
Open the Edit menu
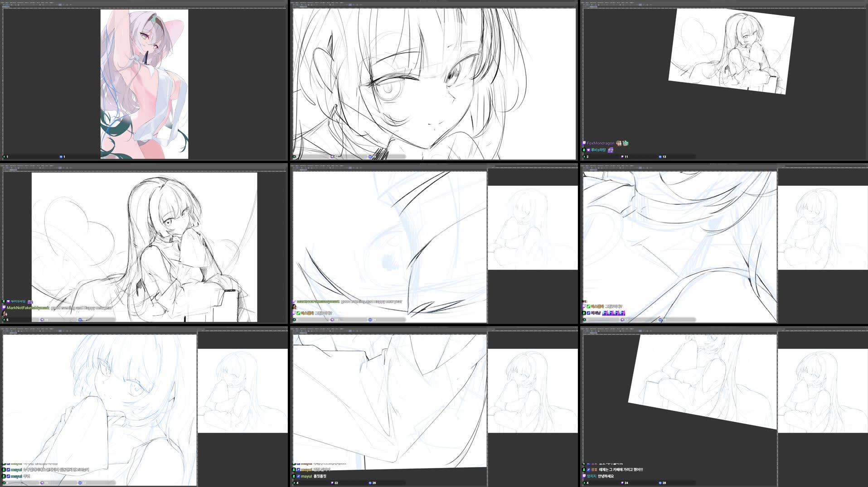9,2
